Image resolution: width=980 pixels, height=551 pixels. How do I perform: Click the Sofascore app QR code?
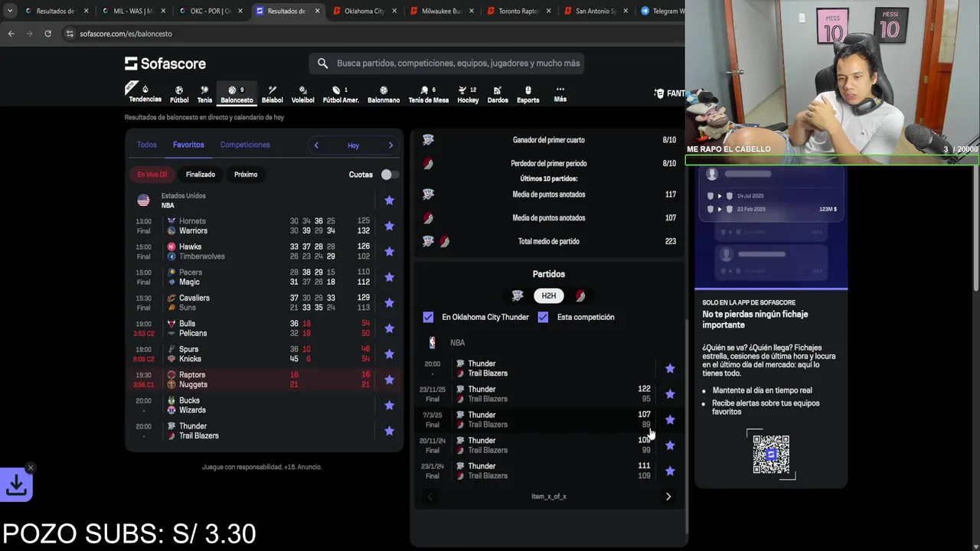771,455
